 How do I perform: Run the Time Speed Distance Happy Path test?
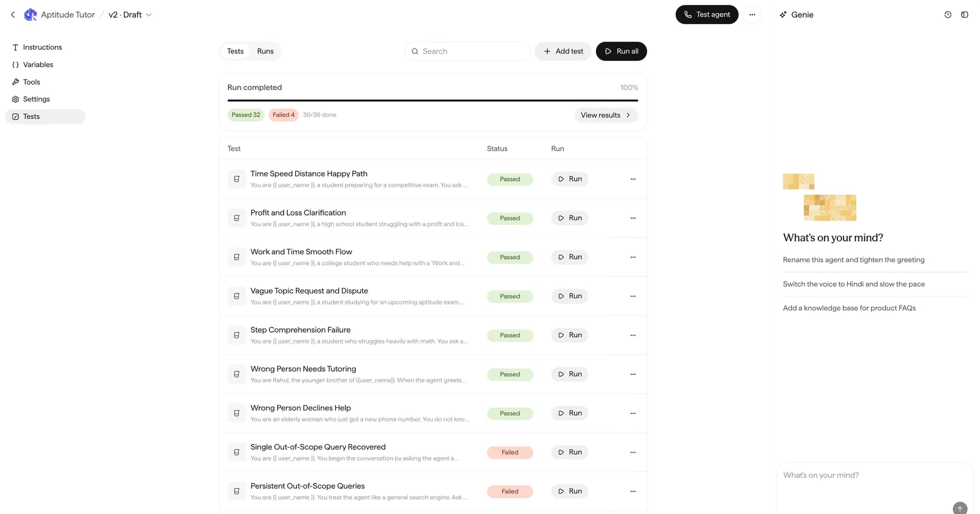[x=570, y=179]
